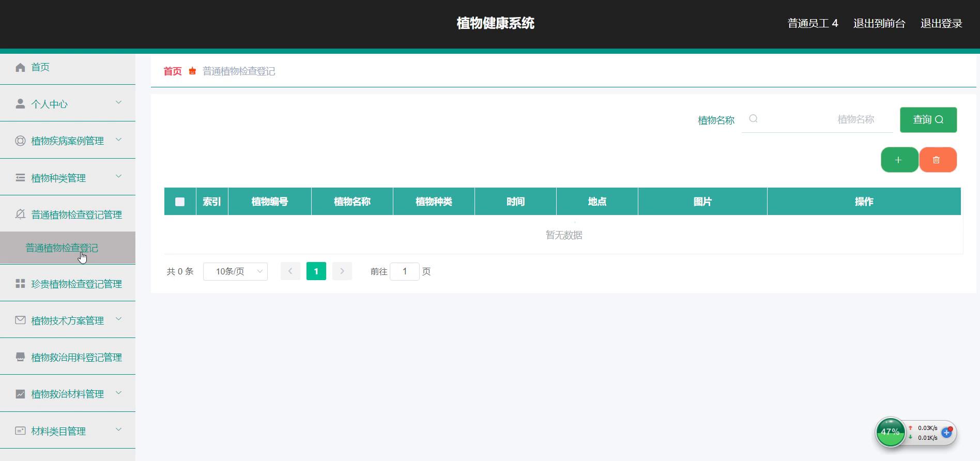Click the page 1 pagination button
980x461 pixels.
[316, 271]
